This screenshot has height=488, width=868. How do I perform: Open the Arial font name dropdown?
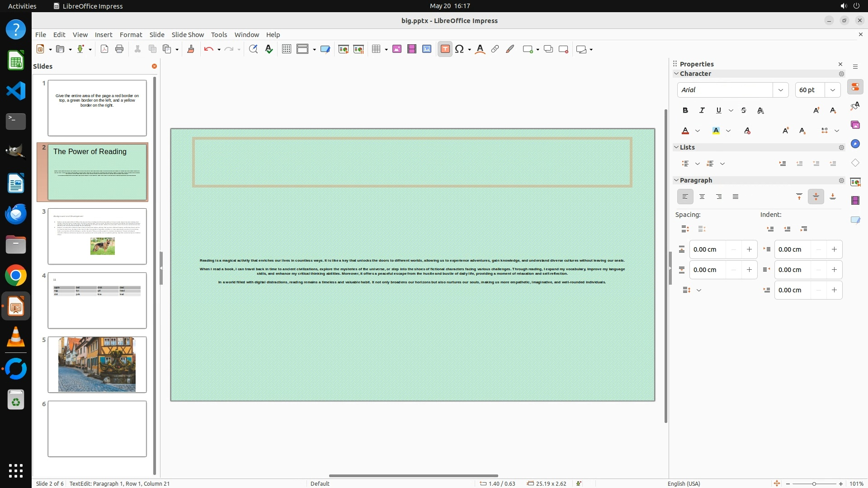pyautogui.click(x=780, y=90)
